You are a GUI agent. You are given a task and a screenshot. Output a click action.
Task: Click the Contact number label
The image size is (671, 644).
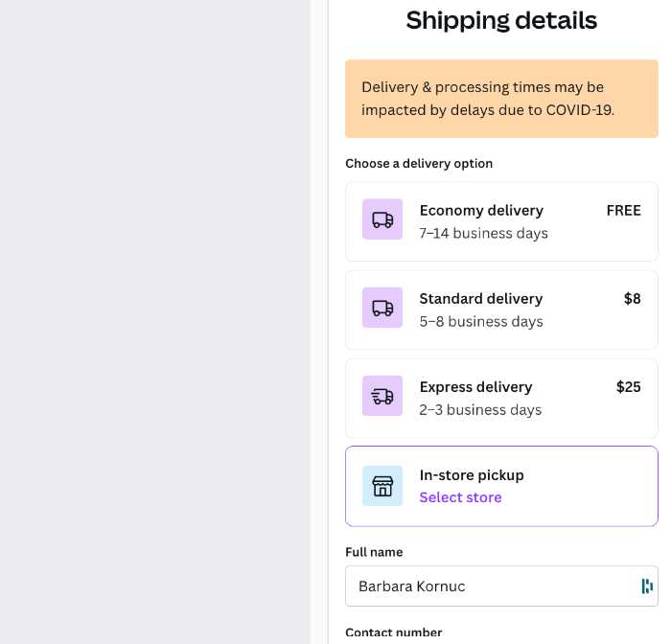click(393, 632)
